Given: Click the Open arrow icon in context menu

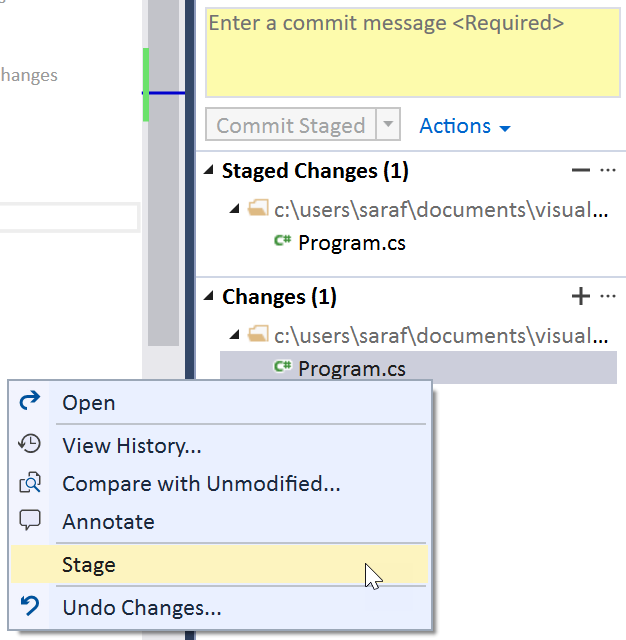Looking at the screenshot, I should [x=30, y=402].
